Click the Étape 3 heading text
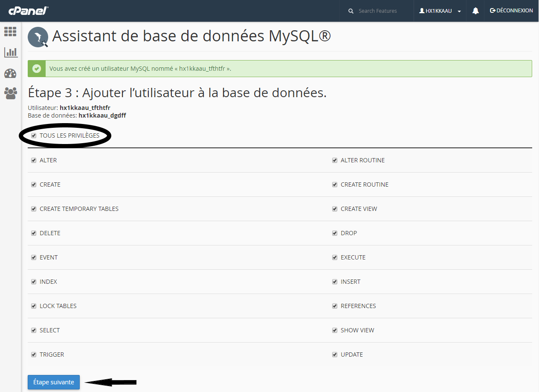The height and width of the screenshot is (392, 539). pyautogui.click(x=177, y=92)
